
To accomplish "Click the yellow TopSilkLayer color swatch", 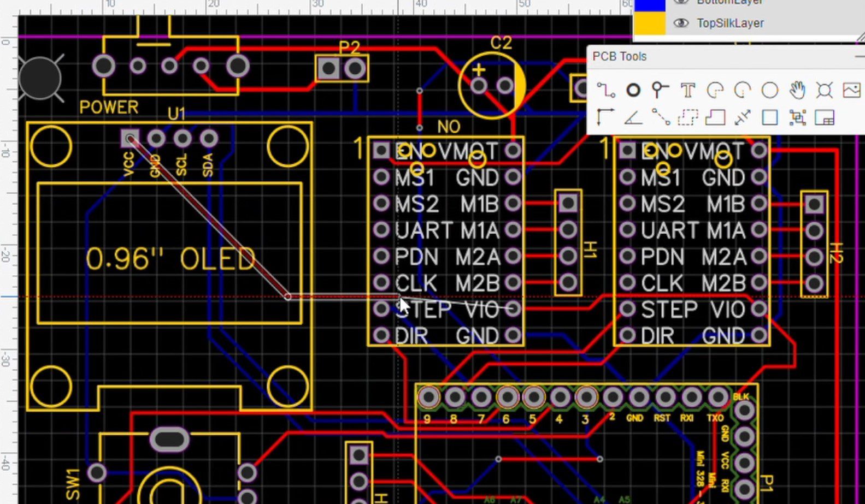I will click(649, 23).
